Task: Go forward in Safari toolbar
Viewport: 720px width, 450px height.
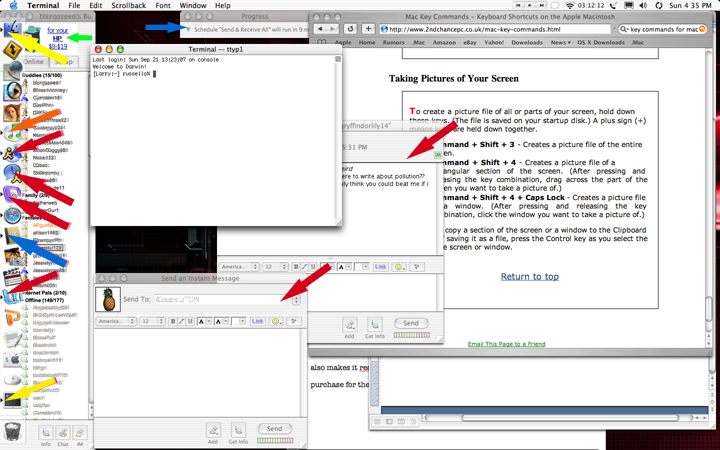Action: (x=333, y=29)
